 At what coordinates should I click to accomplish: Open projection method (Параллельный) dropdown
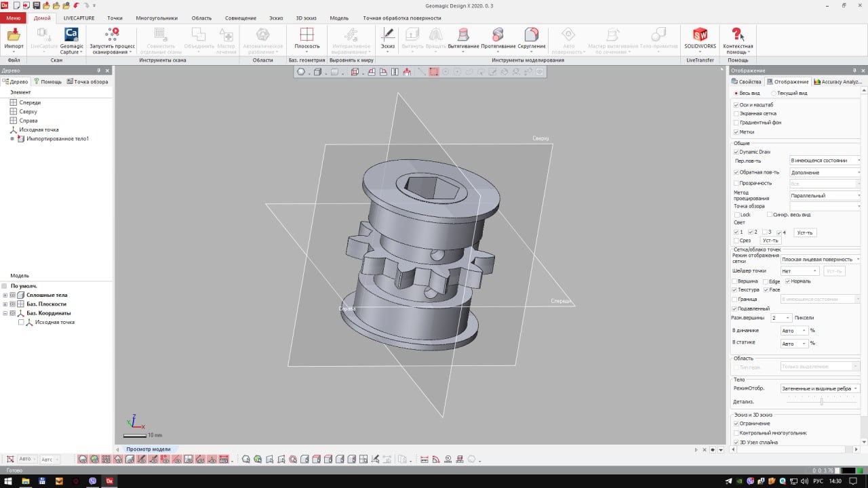(x=825, y=195)
